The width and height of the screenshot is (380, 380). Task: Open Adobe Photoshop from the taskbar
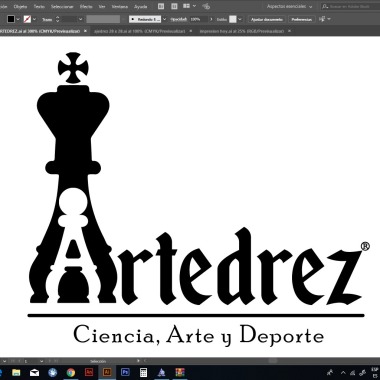(125, 372)
